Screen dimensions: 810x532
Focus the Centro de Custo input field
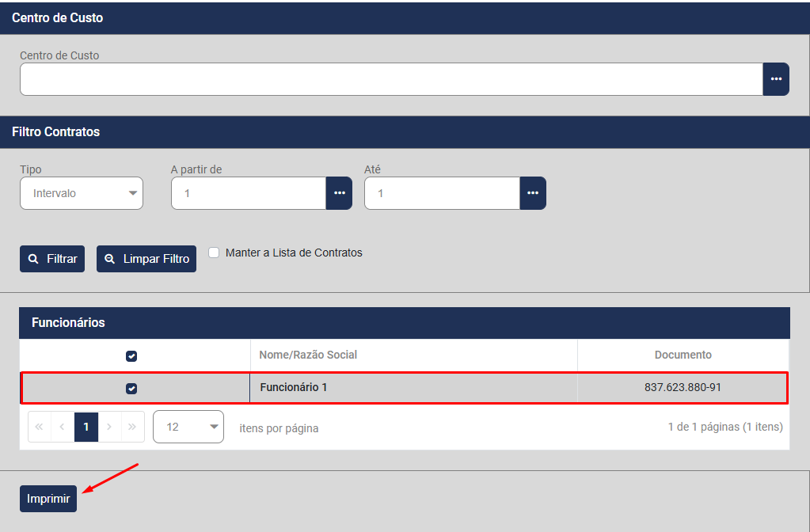[x=392, y=79]
